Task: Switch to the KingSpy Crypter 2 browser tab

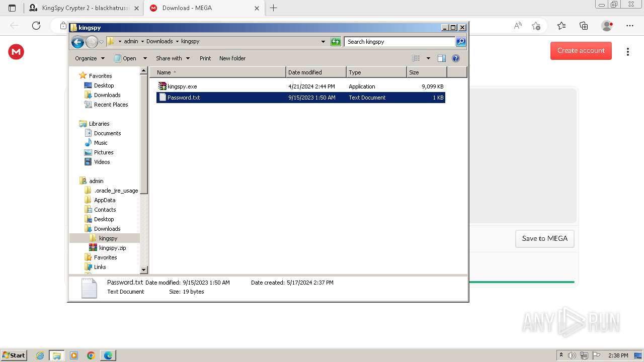Action: 84,8
